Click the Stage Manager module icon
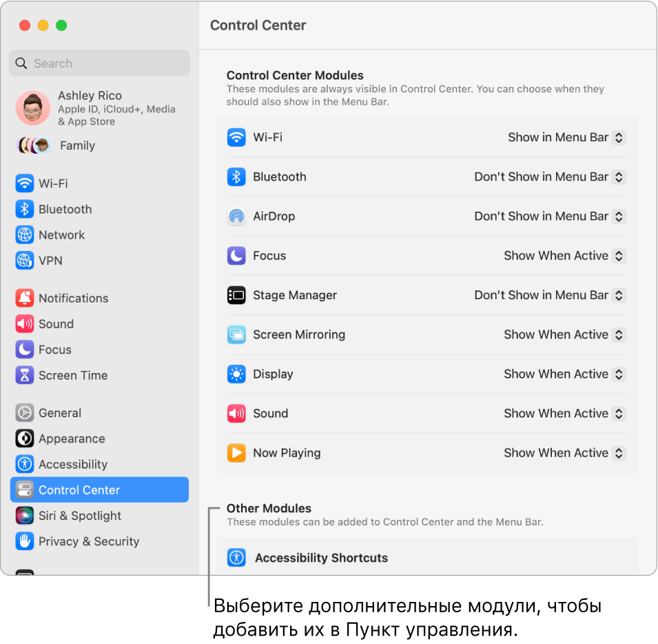Screen dimensions: 658x644 [236, 295]
